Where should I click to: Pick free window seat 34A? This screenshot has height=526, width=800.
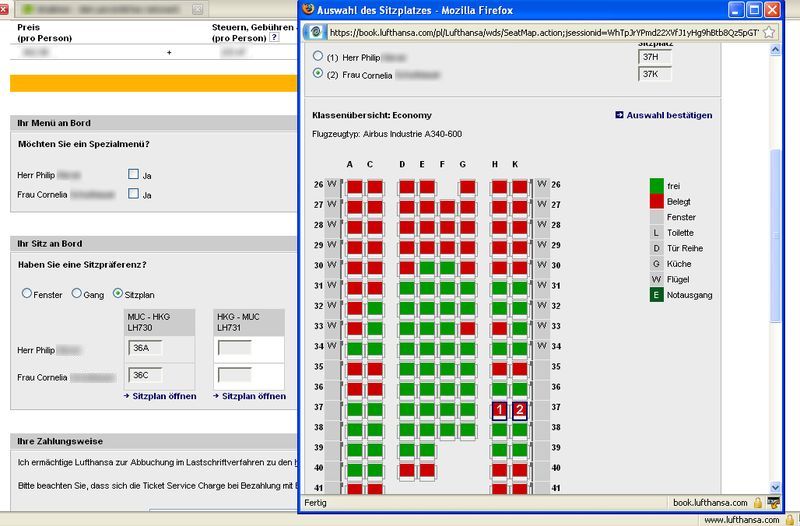pyautogui.click(x=355, y=349)
